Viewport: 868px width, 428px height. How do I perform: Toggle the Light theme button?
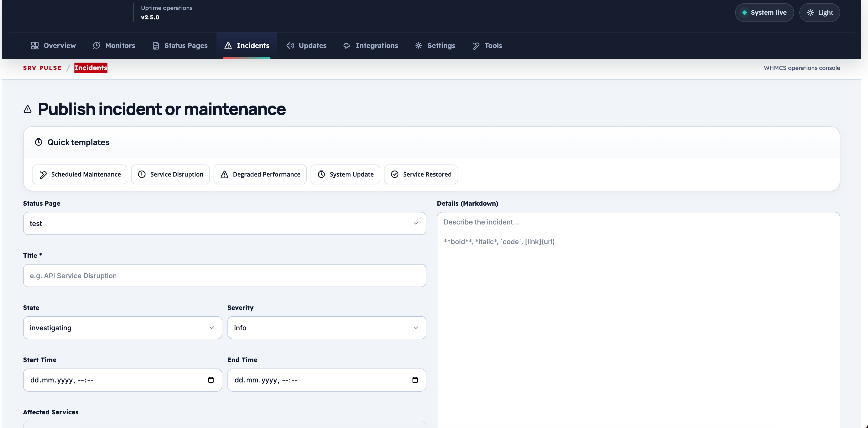[x=820, y=13]
